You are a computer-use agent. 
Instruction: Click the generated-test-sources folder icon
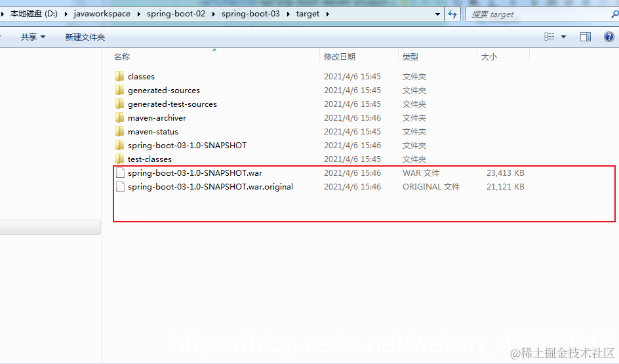(119, 104)
